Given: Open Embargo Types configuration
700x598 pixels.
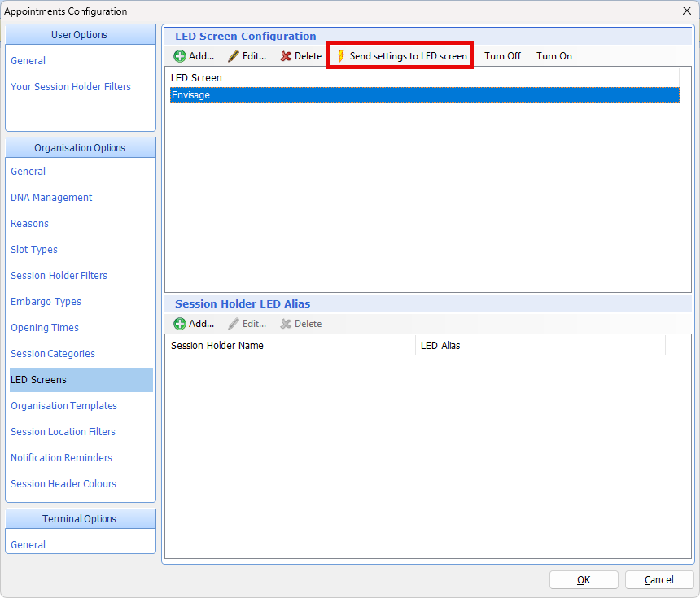Looking at the screenshot, I should click(46, 302).
